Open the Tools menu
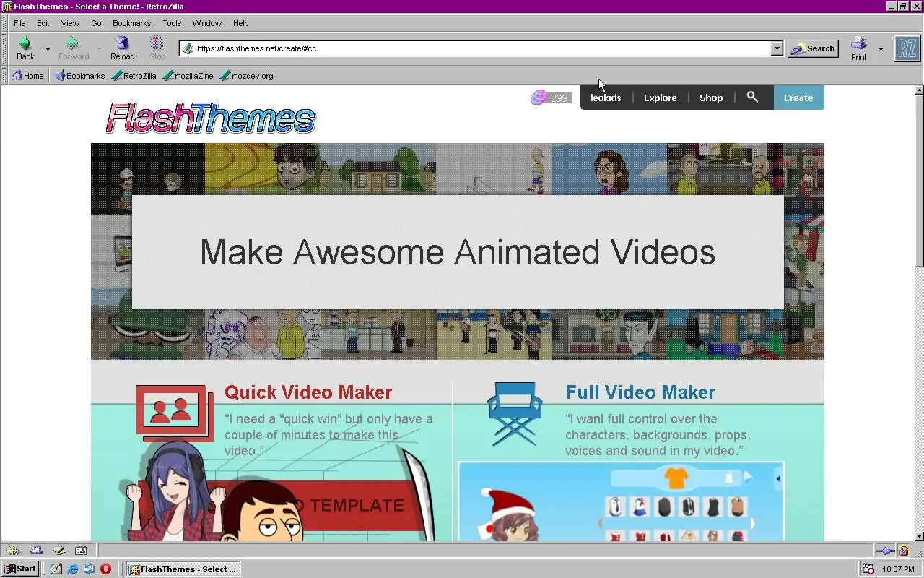Image resolution: width=924 pixels, height=578 pixels. tap(172, 23)
